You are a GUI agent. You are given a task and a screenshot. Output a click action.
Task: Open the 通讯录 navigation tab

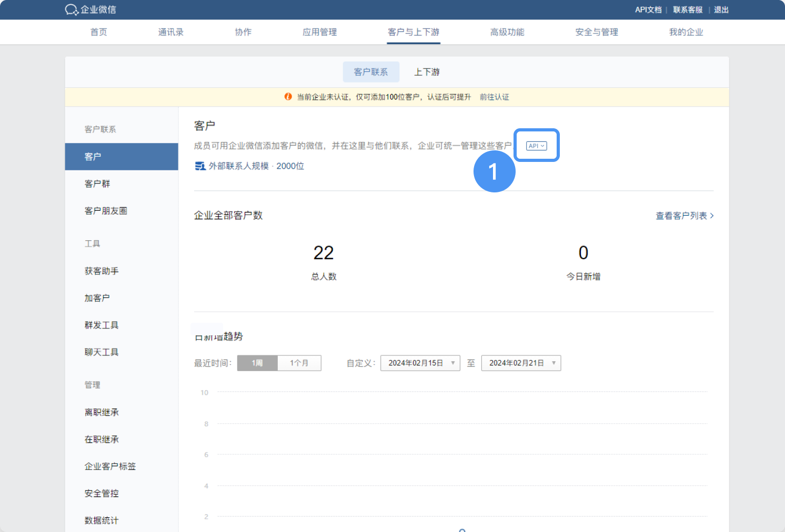[x=171, y=32]
